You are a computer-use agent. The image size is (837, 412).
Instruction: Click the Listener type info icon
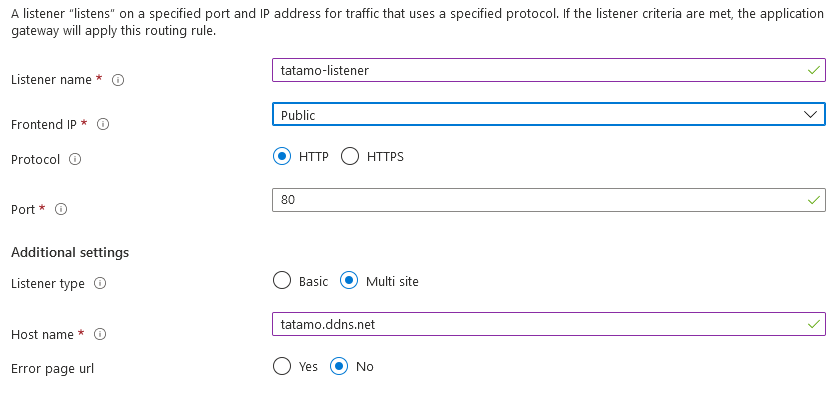point(99,284)
